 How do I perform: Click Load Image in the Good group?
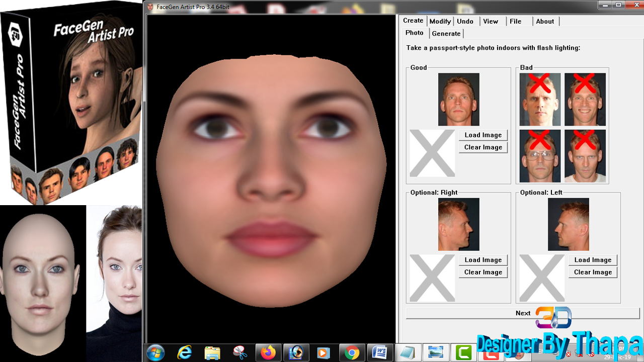(x=483, y=135)
